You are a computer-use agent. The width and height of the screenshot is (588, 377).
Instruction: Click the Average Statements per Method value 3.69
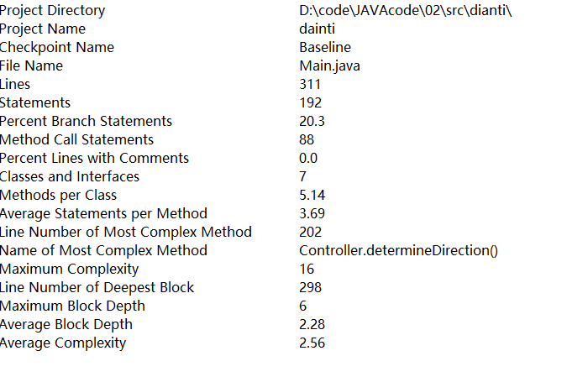click(312, 213)
